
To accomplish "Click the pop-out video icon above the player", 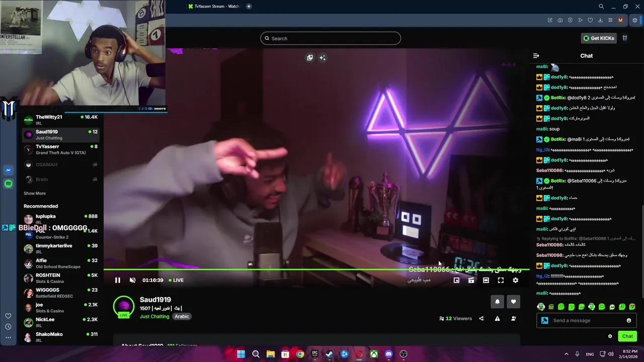I will 310,58.
